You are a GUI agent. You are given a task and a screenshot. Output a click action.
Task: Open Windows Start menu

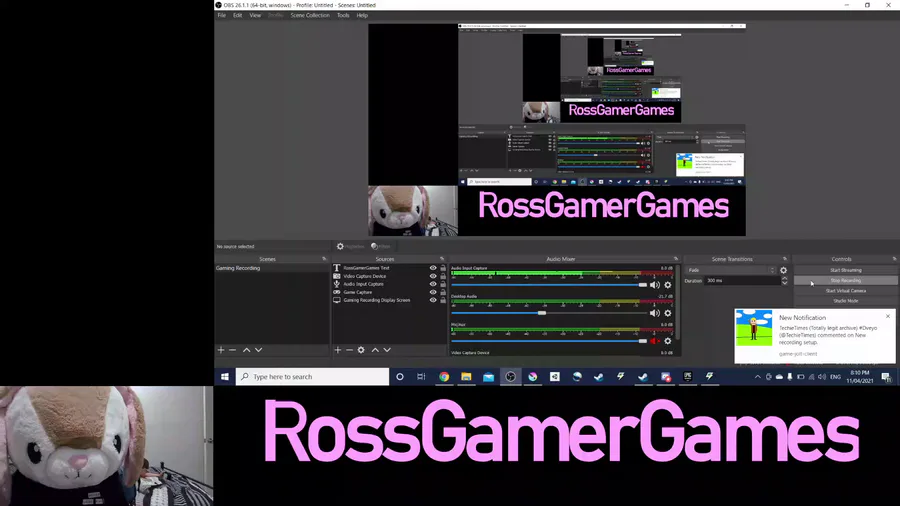[x=225, y=377]
